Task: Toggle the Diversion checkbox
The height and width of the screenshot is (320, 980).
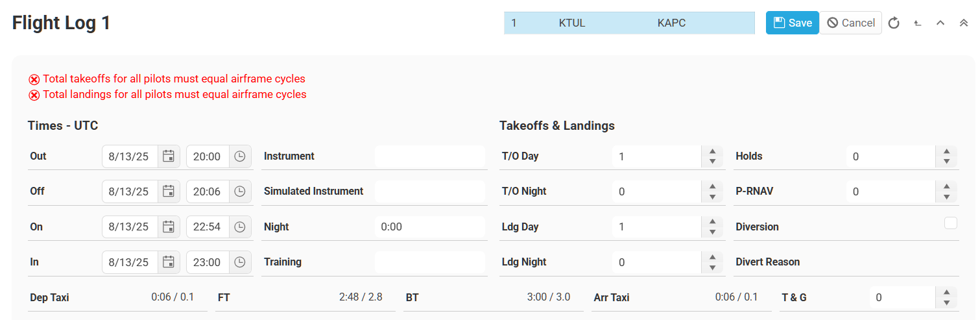Action: [950, 223]
